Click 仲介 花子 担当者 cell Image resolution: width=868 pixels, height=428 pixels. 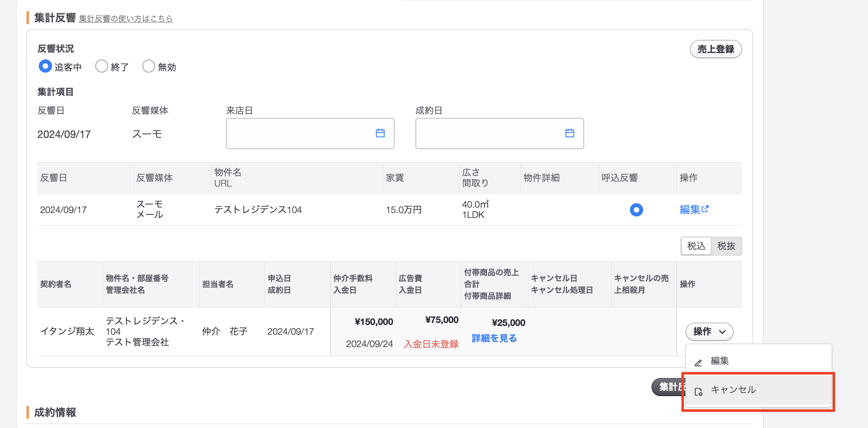(x=225, y=332)
